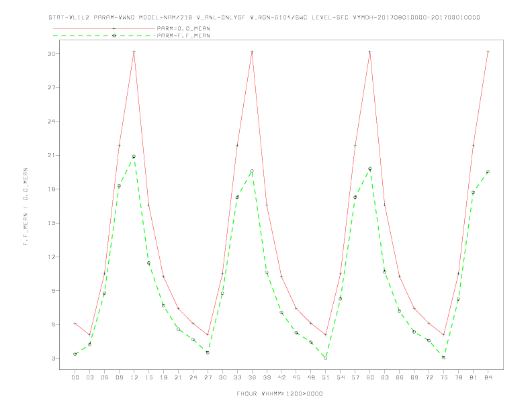
Task: Click x-axis forecast hour label 12
Action: [134, 377]
